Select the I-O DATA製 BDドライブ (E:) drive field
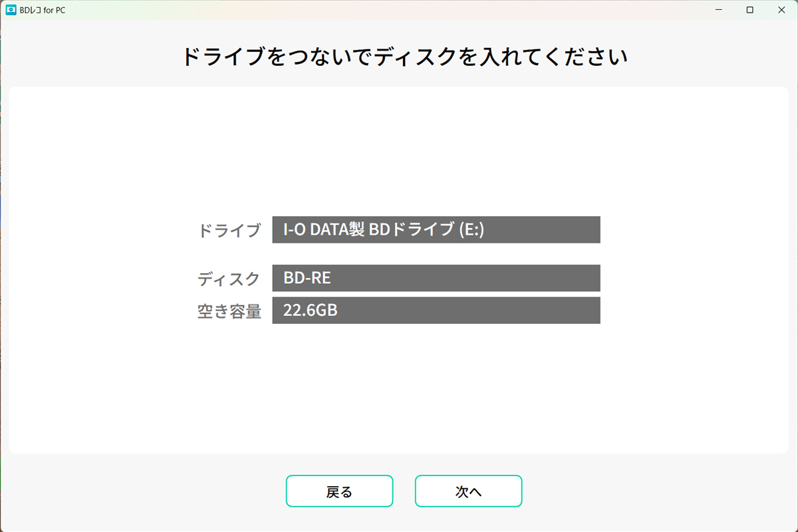This screenshot has height=532, width=798. coord(436,229)
